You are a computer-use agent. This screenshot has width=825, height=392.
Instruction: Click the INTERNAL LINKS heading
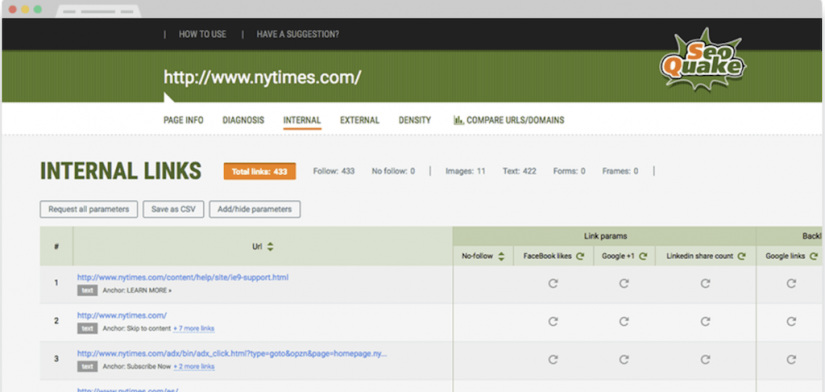pos(120,171)
